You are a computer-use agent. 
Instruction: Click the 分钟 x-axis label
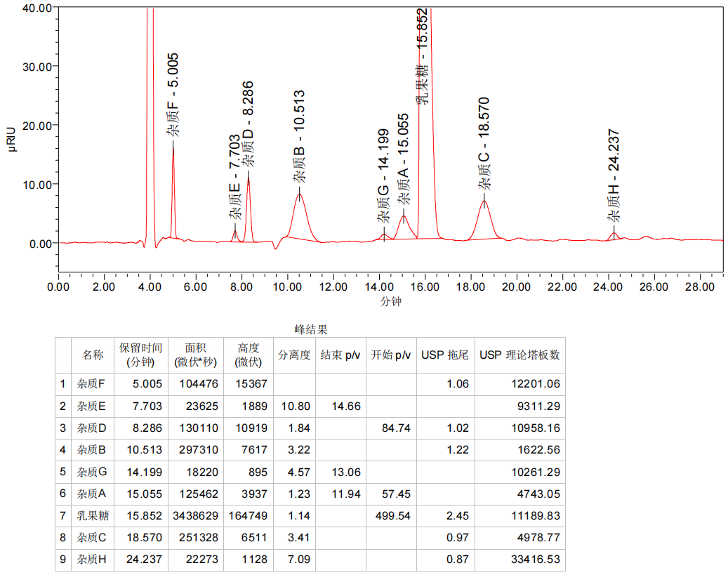click(x=391, y=301)
